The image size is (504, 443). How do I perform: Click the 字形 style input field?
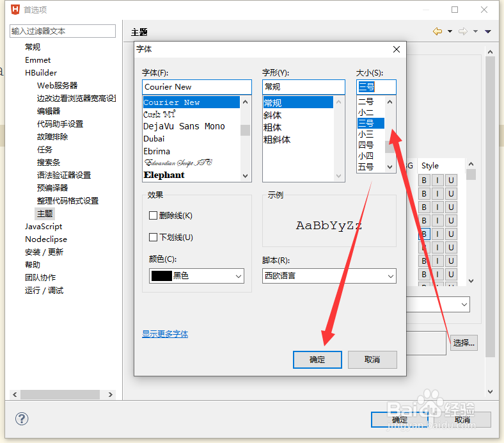(x=303, y=87)
